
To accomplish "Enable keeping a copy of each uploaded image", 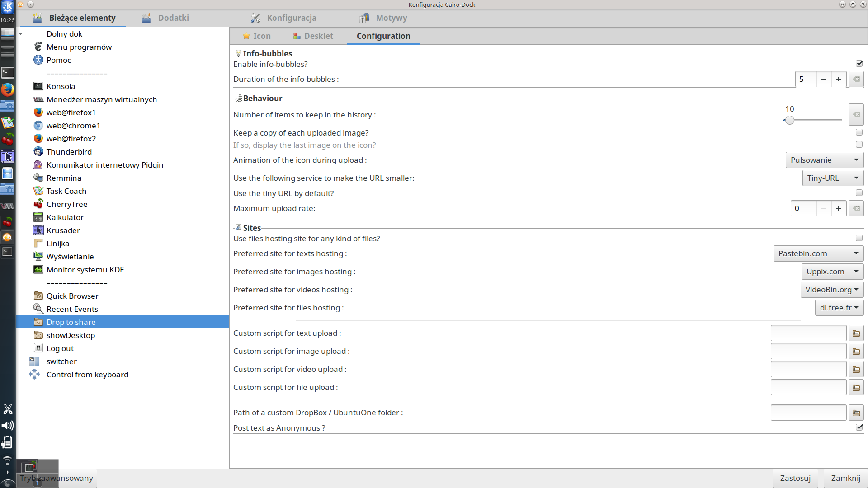I will [x=859, y=132].
